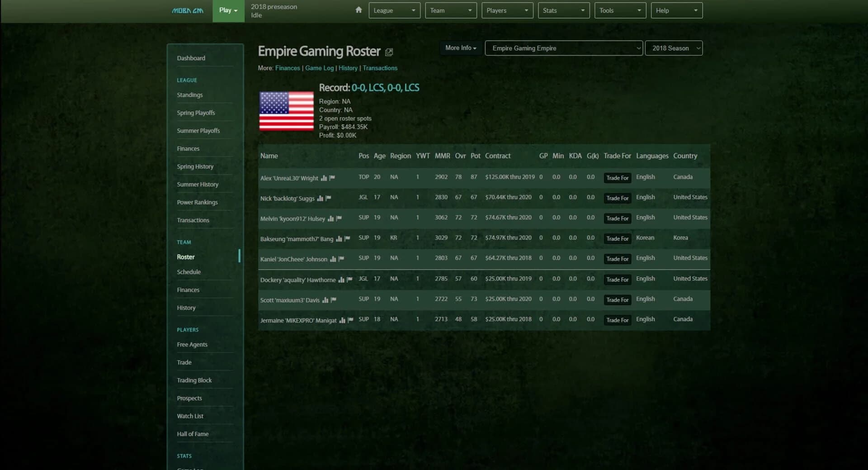
Task: Open the Empire Gaming Empire team selector
Action: click(x=563, y=48)
